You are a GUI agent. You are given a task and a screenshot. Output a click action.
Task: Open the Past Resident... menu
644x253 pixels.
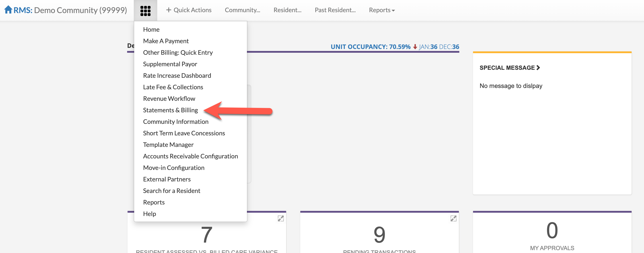coord(335,10)
